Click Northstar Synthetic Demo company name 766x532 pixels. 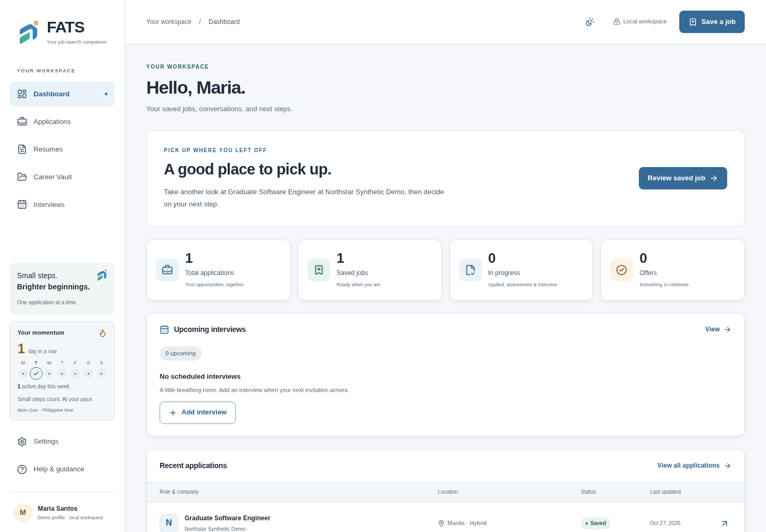click(x=215, y=529)
